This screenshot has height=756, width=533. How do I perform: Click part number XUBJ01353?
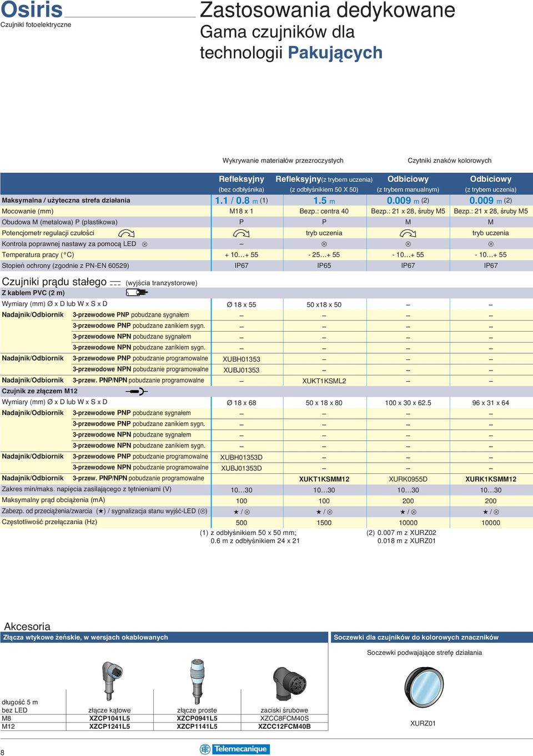(x=242, y=370)
